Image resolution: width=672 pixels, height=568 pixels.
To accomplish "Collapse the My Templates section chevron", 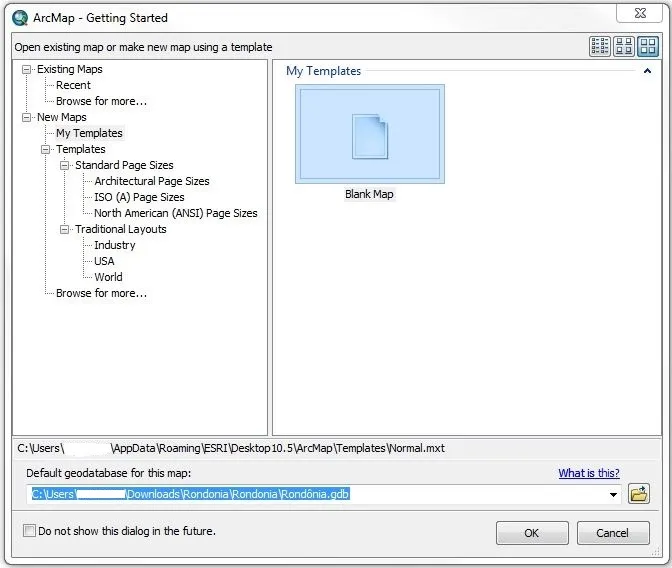I will (647, 71).
